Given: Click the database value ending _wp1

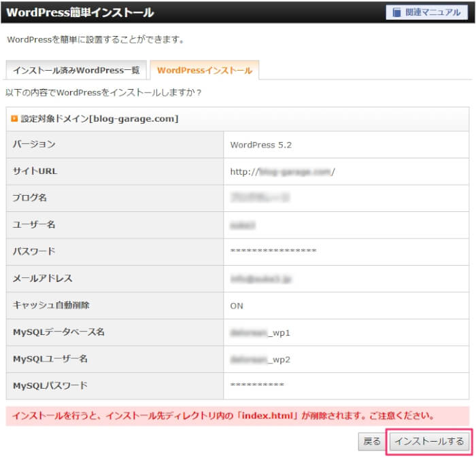Looking at the screenshot, I should 260,333.
